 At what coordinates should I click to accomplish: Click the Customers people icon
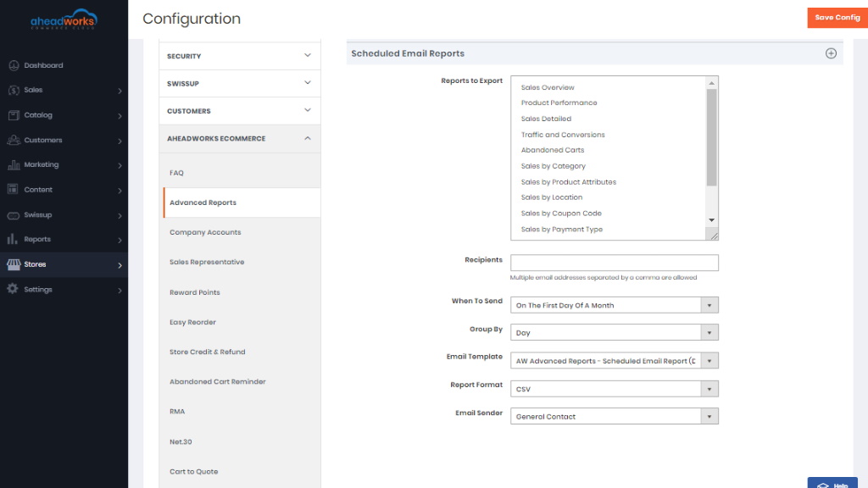pos(14,140)
